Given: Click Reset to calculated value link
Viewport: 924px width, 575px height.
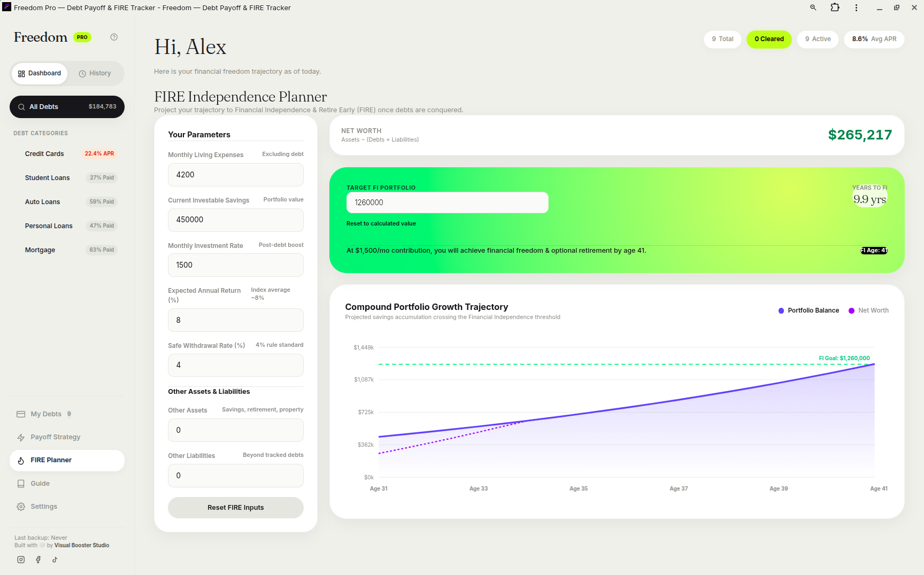Looking at the screenshot, I should pos(381,224).
